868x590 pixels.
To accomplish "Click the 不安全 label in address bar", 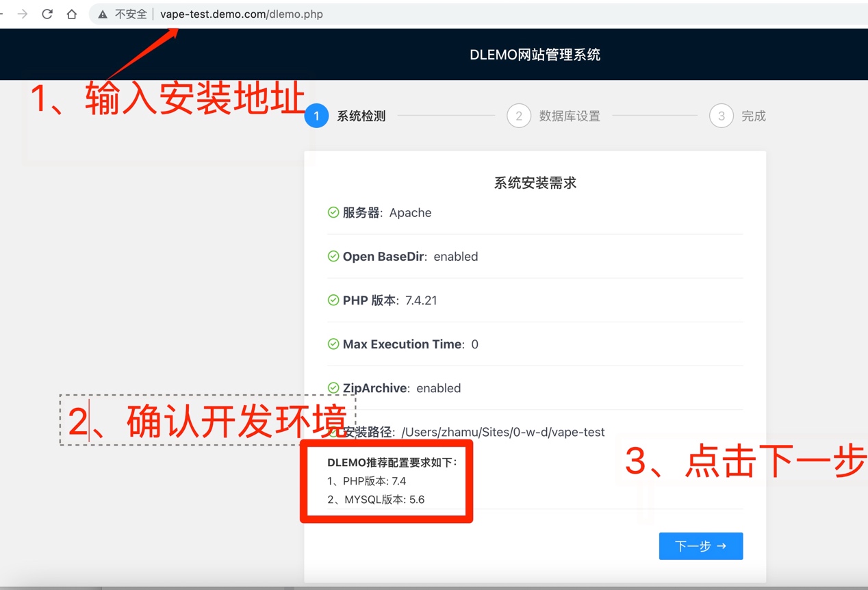I will tap(131, 14).
